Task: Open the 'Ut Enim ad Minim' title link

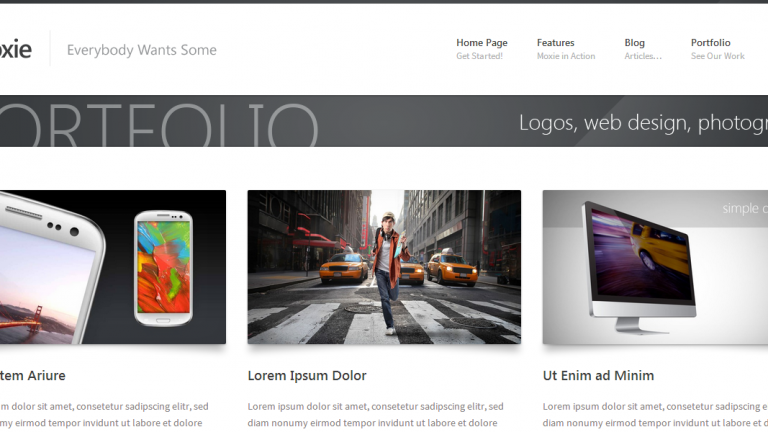Action: (598, 376)
